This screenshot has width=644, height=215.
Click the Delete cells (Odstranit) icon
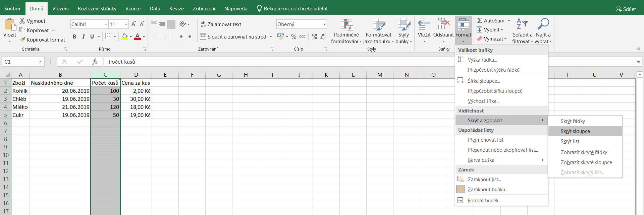point(444,24)
